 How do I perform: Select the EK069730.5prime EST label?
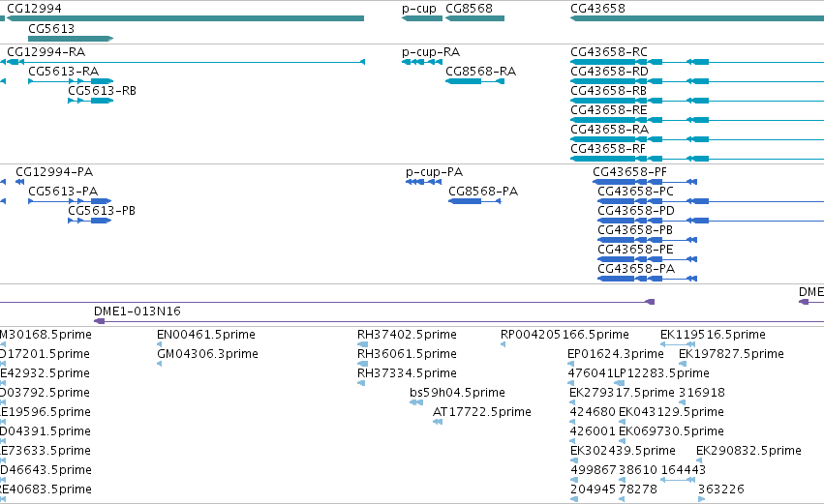[671, 432]
